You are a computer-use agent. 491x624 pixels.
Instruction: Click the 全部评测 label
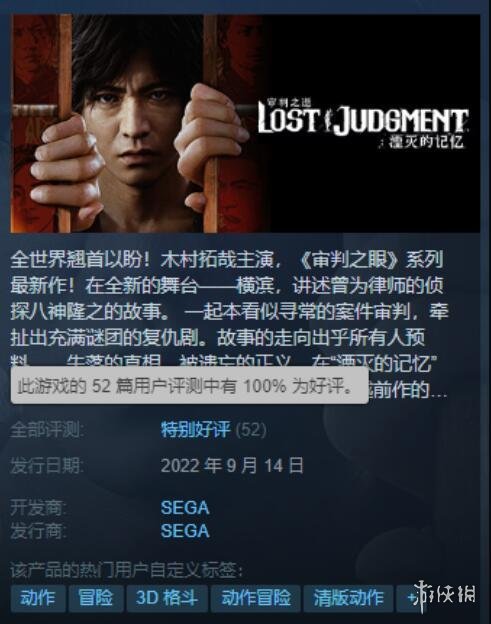coord(47,430)
